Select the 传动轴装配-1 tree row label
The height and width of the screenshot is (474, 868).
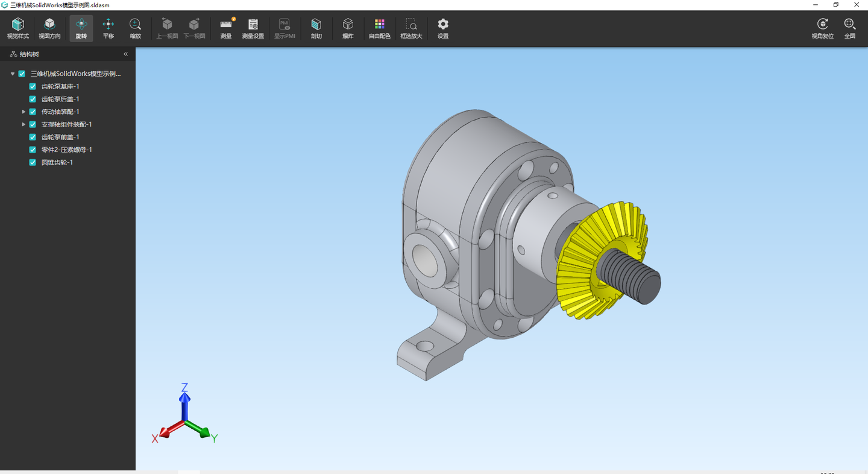coord(60,112)
